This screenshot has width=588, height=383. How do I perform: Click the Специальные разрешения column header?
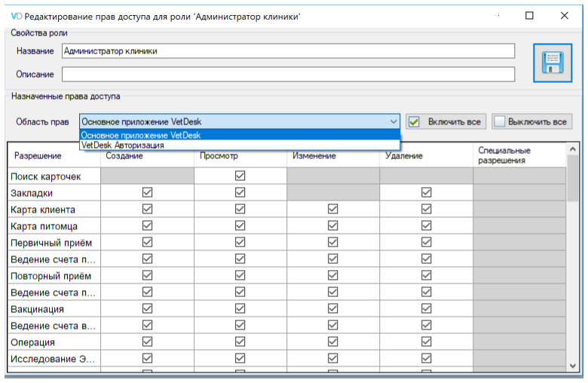point(519,155)
